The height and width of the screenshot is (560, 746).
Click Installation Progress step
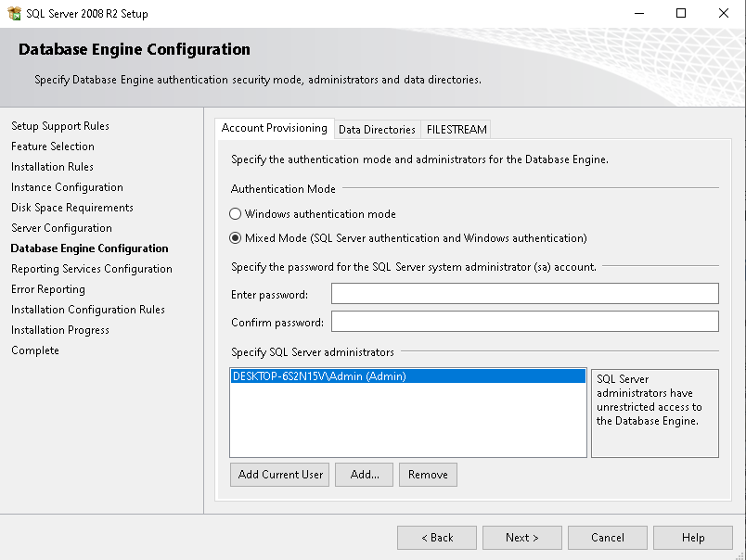[x=60, y=330]
